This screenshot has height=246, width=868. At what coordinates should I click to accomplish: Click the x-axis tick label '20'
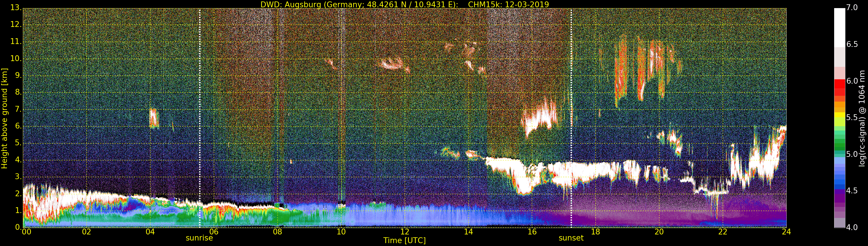click(659, 232)
